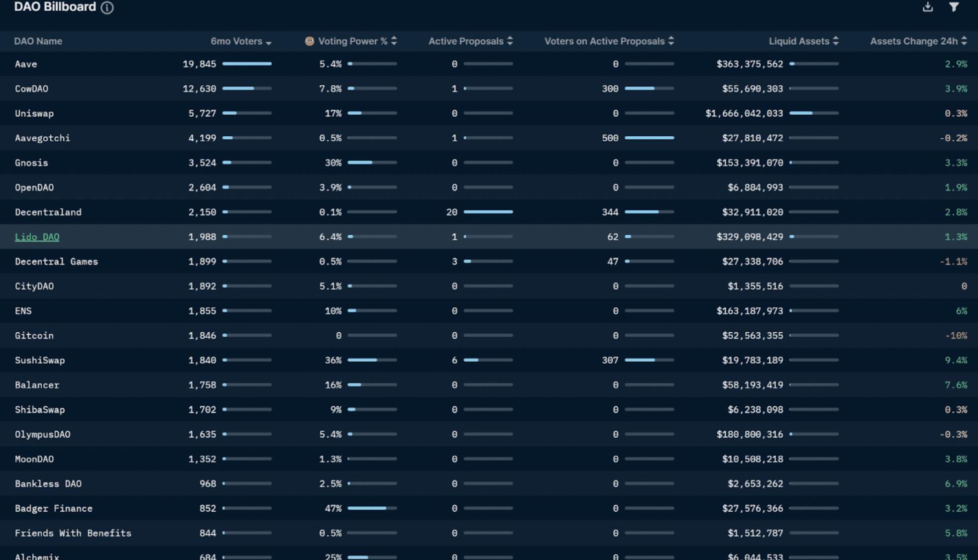Open the filter funnel icon
The height and width of the screenshot is (560, 978).
954,7
